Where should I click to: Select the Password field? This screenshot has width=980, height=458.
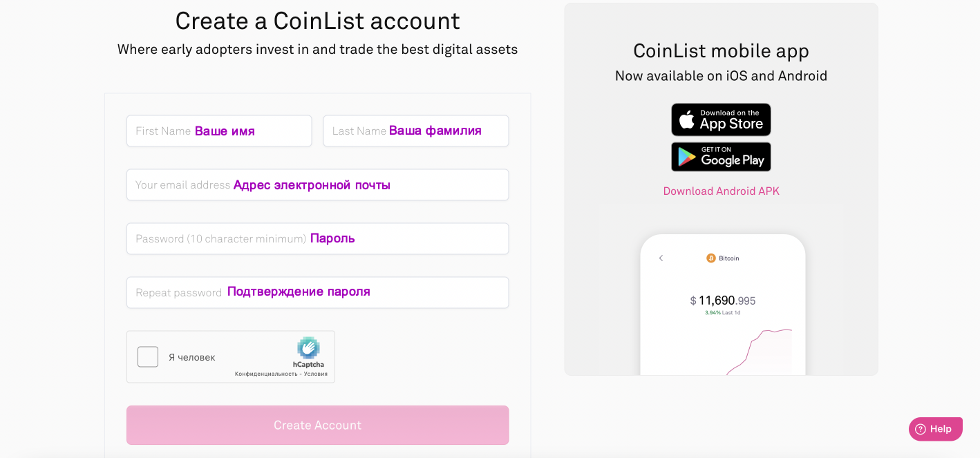pyautogui.click(x=317, y=238)
